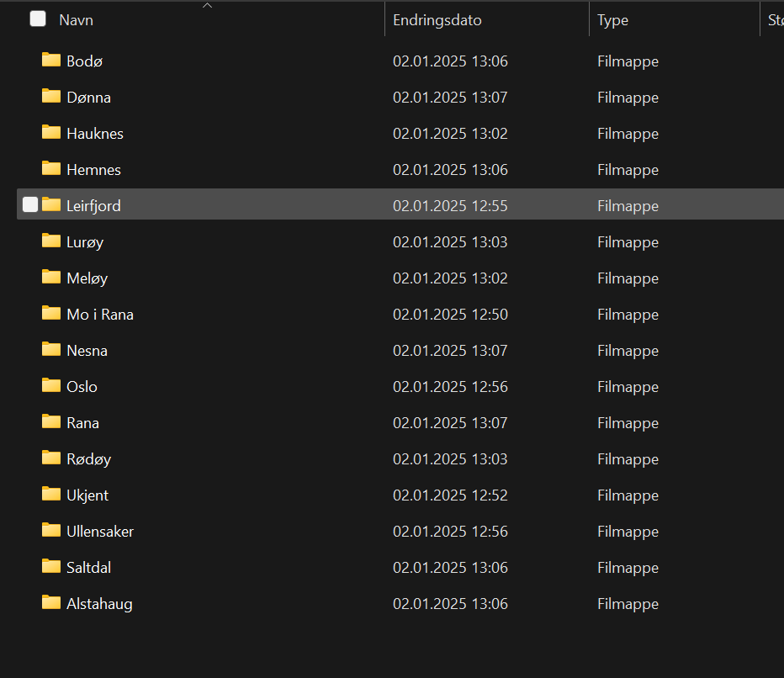Click Filmappe type in Alstahaug row
Viewport: 784px width, 678px height.
(x=628, y=604)
